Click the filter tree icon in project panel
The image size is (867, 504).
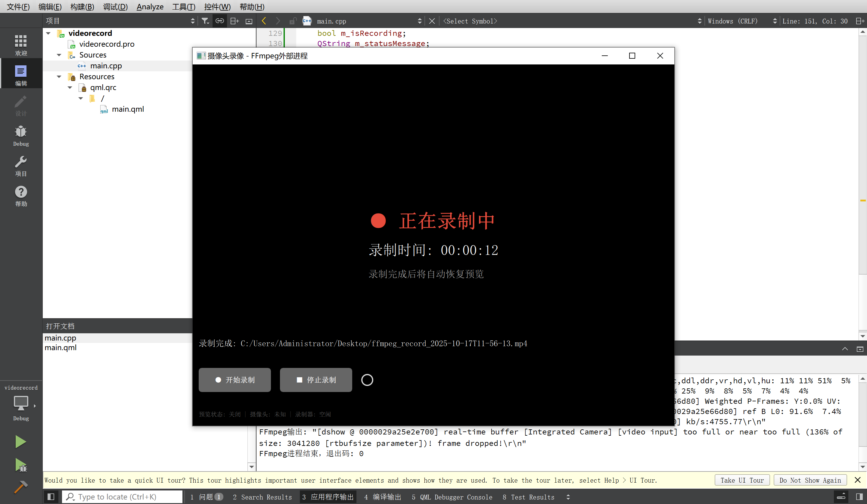click(x=205, y=21)
